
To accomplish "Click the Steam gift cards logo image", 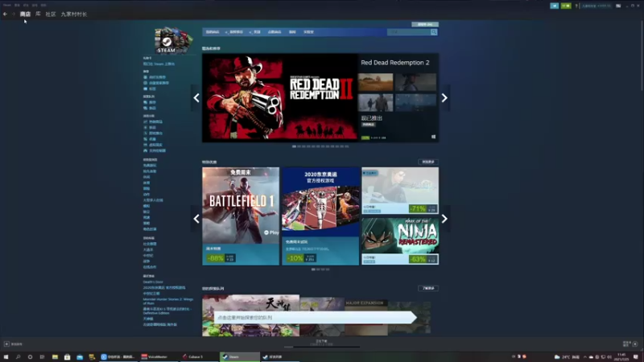I will (173, 39).
